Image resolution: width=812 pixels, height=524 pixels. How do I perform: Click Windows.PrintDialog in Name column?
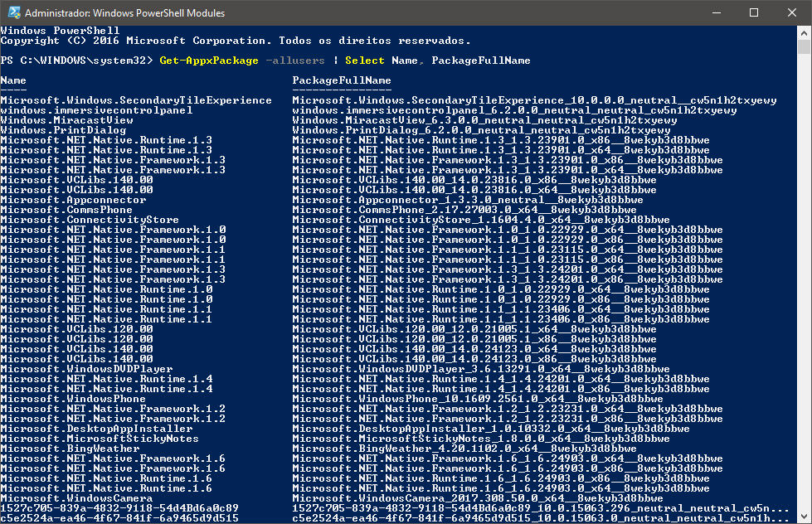point(63,130)
